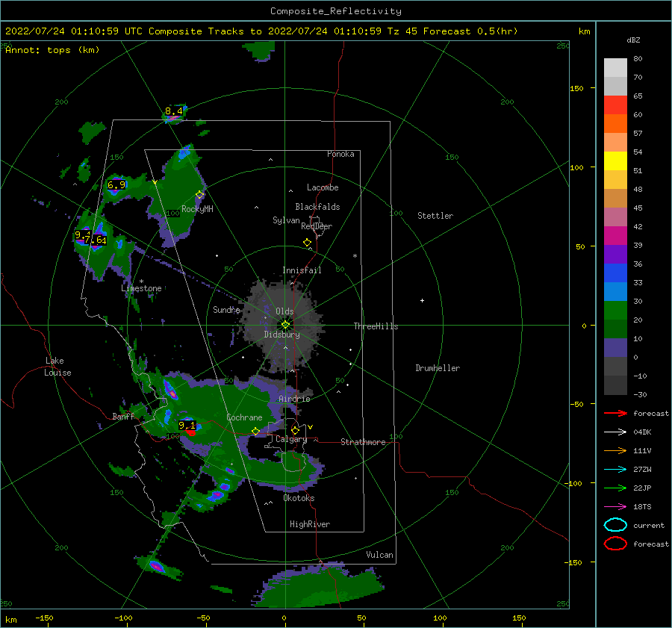Select the orange swatch between 60 and 57 dBZ
This screenshot has height=628, width=672.
[615, 124]
